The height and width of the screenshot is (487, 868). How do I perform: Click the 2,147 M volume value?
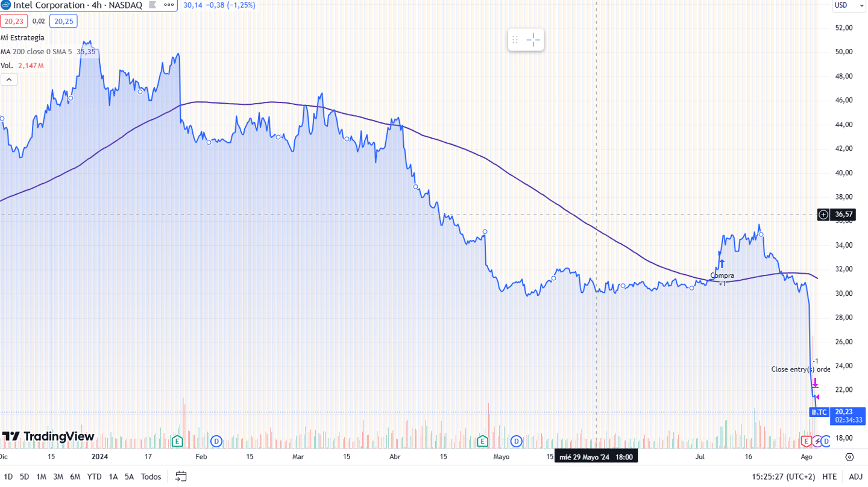pos(31,66)
